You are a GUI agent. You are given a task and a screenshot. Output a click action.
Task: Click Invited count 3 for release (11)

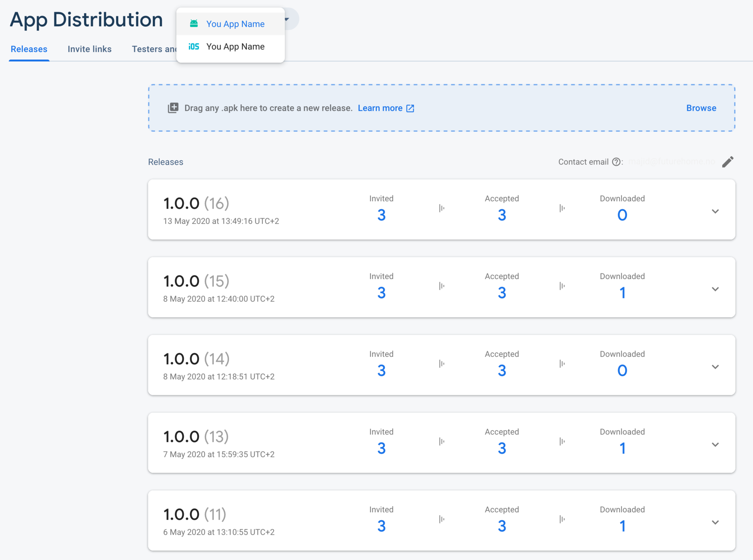tap(381, 526)
